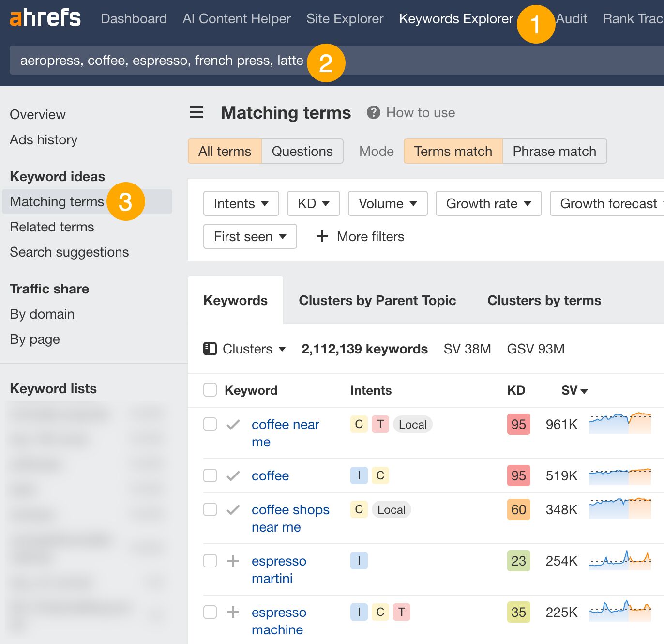This screenshot has width=664, height=644.
Task: Switch mode to Phrase match
Action: click(554, 151)
